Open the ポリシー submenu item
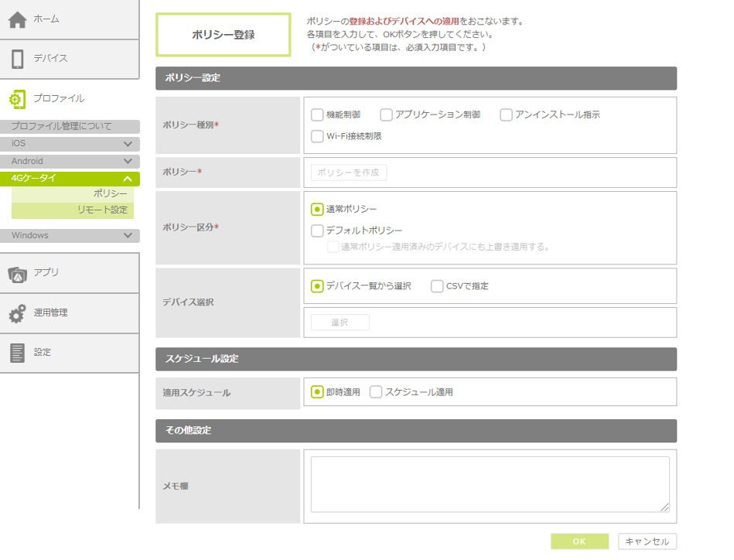Image resolution: width=734 pixels, height=560 pixels. click(x=110, y=193)
